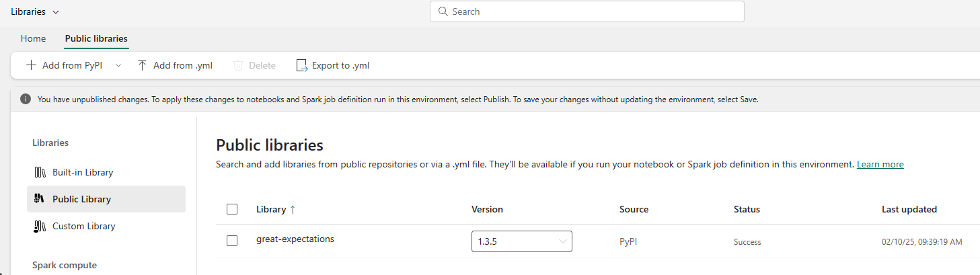
Task: Open the Learn more link
Action: tap(880, 164)
